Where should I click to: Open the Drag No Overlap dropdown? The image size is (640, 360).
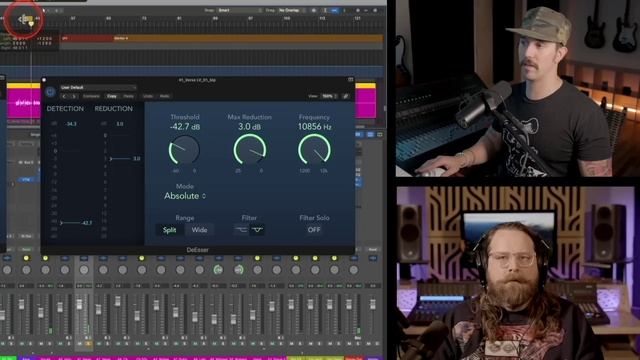click(x=291, y=10)
